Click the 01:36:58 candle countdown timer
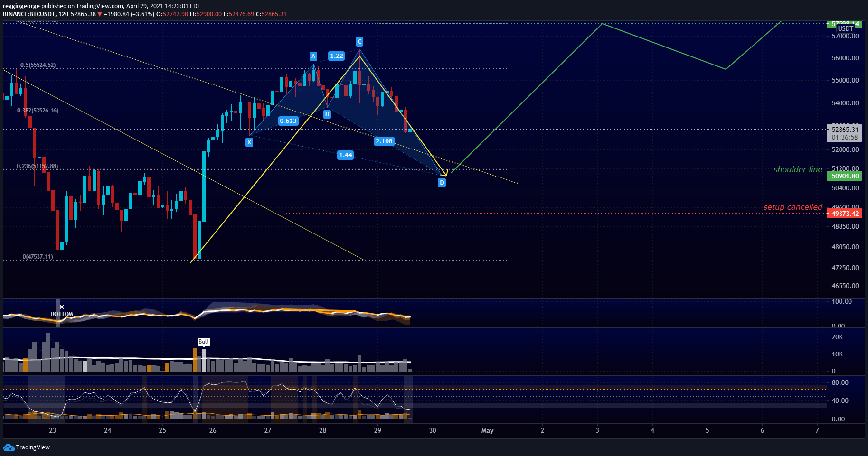The width and height of the screenshot is (868, 456). point(845,137)
